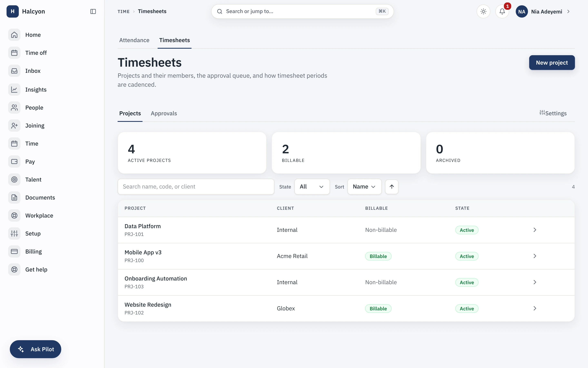Launch Ask Pilot assistant
This screenshot has width=588, height=368.
coord(36,349)
